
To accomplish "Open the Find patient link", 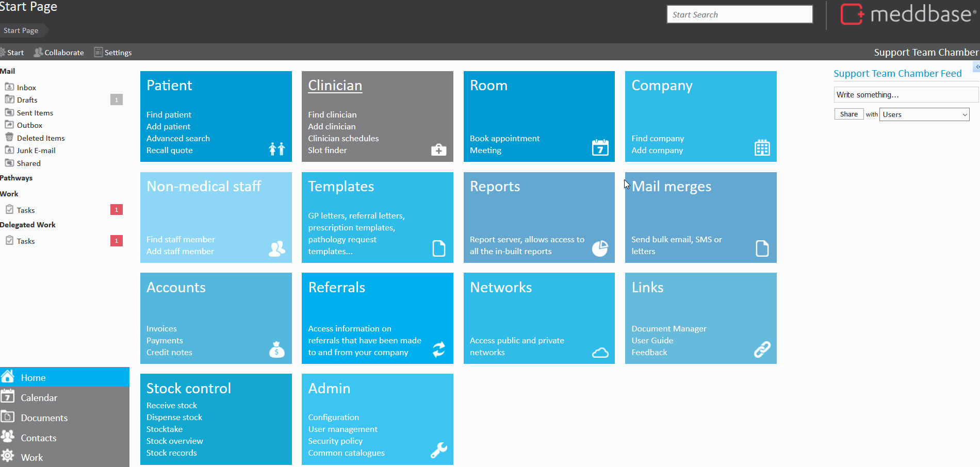I will click(x=169, y=114).
